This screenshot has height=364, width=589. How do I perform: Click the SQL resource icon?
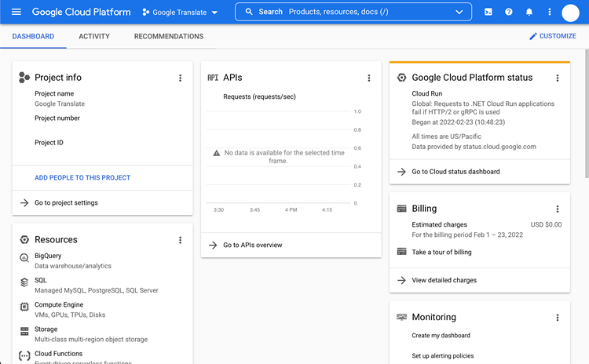(x=24, y=282)
